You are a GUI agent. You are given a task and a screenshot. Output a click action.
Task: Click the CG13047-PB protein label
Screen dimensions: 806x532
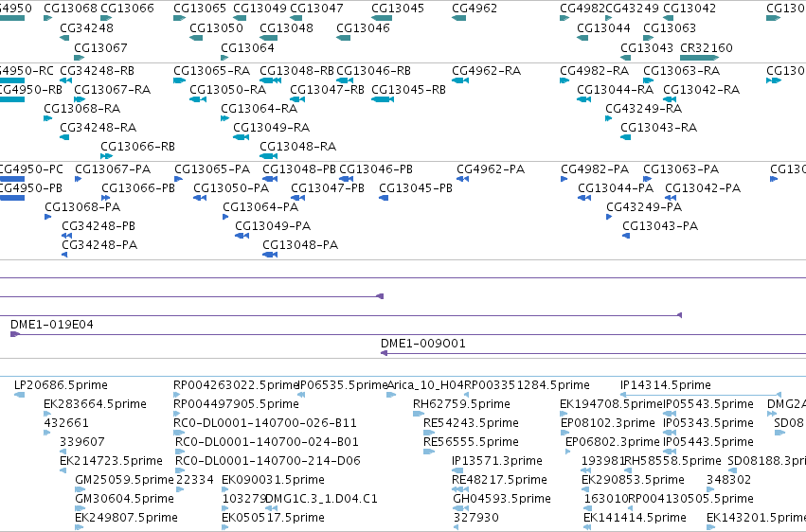[328, 188]
